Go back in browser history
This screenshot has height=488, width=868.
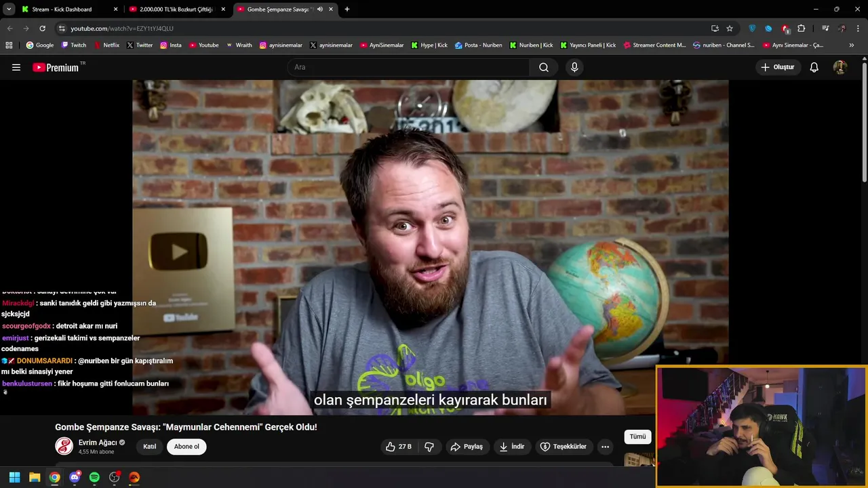coord(9,28)
